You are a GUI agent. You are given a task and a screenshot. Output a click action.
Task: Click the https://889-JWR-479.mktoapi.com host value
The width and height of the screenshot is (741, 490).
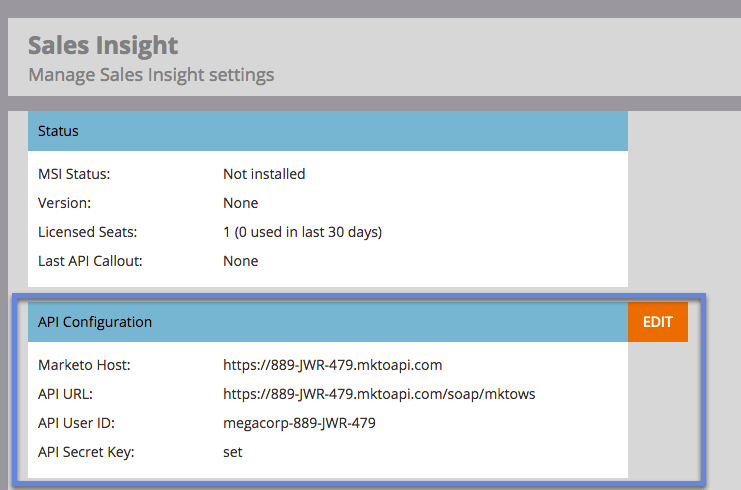click(x=333, y=365)
